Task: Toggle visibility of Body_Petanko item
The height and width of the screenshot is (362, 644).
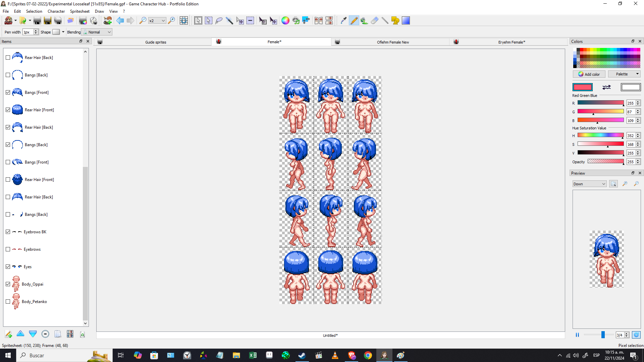Action: [x=8, y=301]
